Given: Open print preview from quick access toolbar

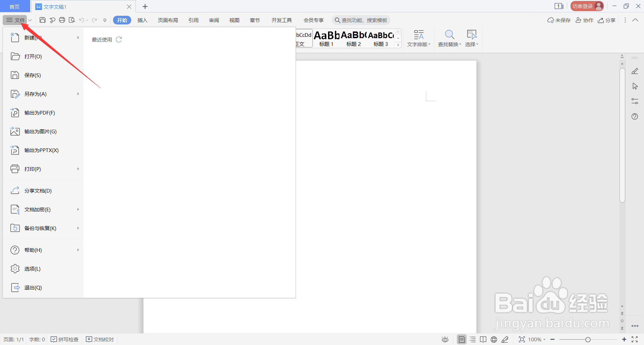Looking at the screenshot, I should point(72,20).
